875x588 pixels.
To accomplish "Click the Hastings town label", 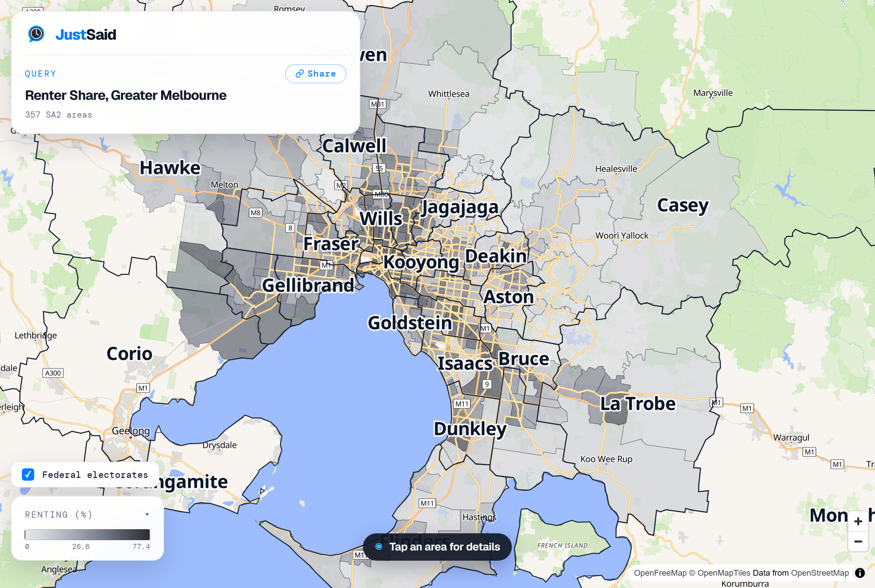I will click(479, 517).
